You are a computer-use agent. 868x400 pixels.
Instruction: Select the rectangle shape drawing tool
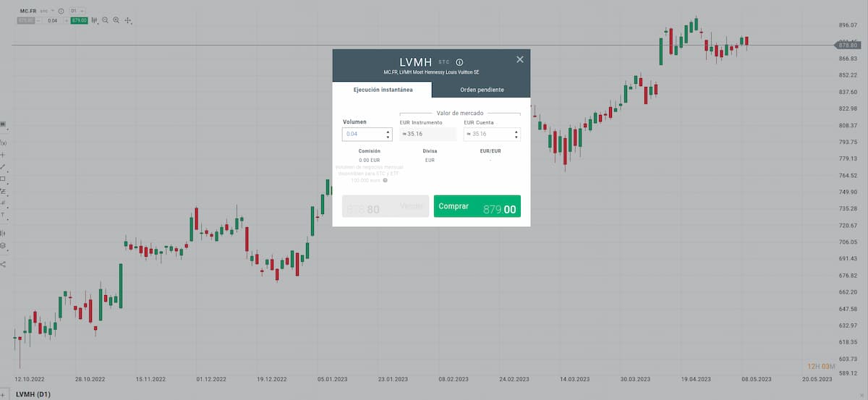pyautogui.click(x=3, y=179)
